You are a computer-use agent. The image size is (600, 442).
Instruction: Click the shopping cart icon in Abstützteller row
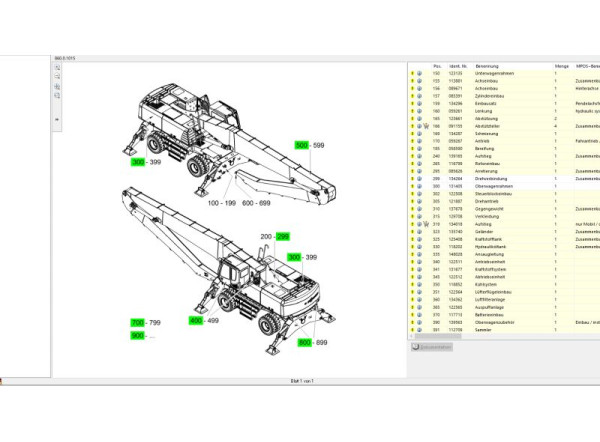click(426, 126)
